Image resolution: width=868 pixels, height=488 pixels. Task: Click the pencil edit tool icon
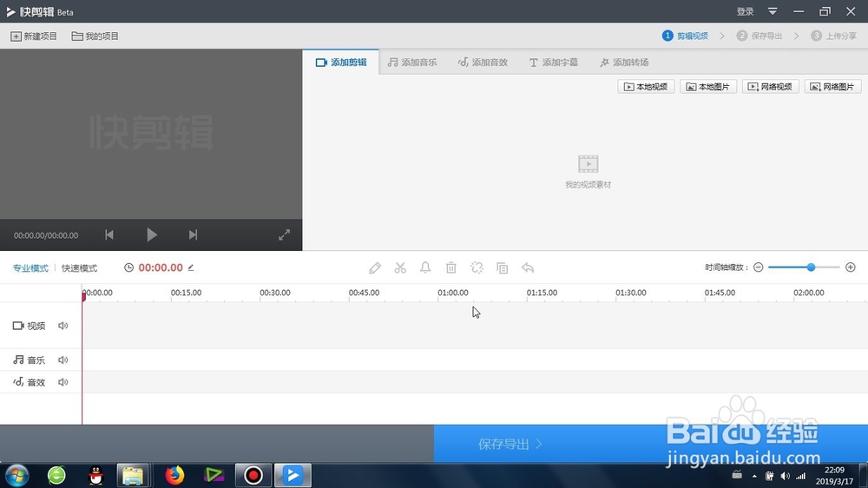click(x=375, y=268)
